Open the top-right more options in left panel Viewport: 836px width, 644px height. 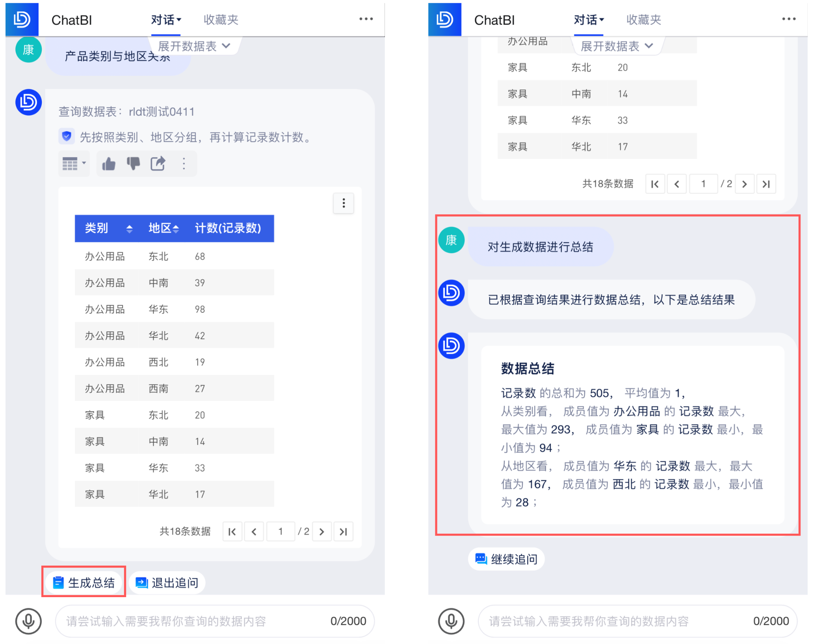pos(366,19)
